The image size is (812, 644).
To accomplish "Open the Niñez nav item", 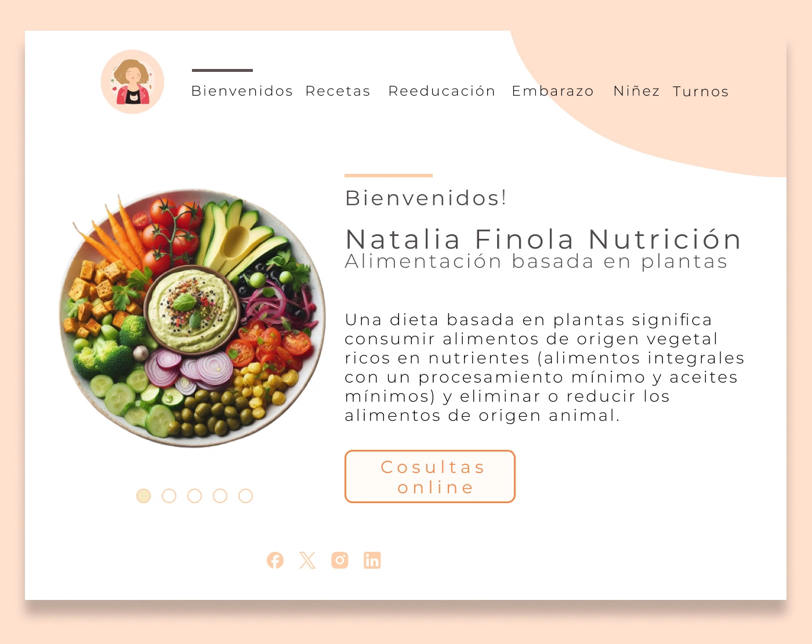I will [636, 91].
